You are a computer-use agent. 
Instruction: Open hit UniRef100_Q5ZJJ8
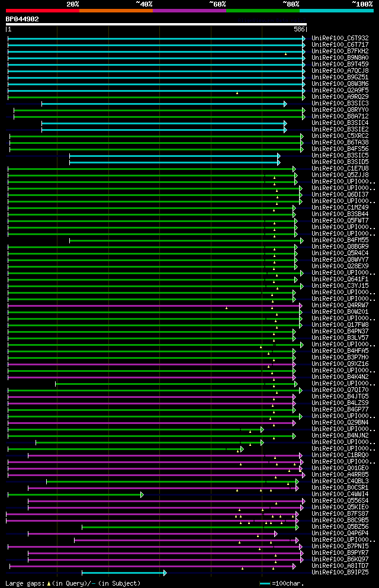coord(340,175)
